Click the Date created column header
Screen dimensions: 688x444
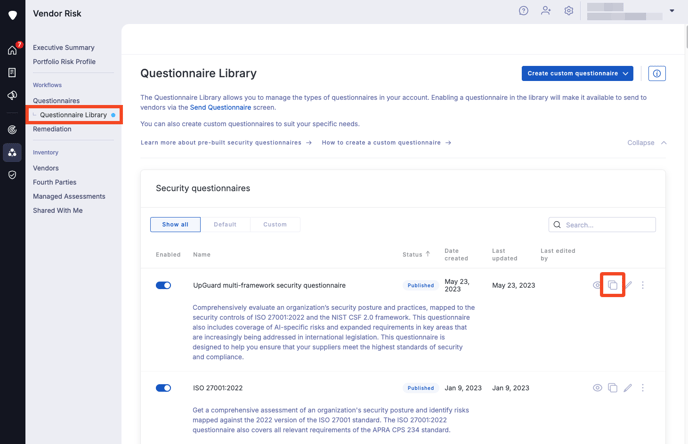[x=456, y=254]
